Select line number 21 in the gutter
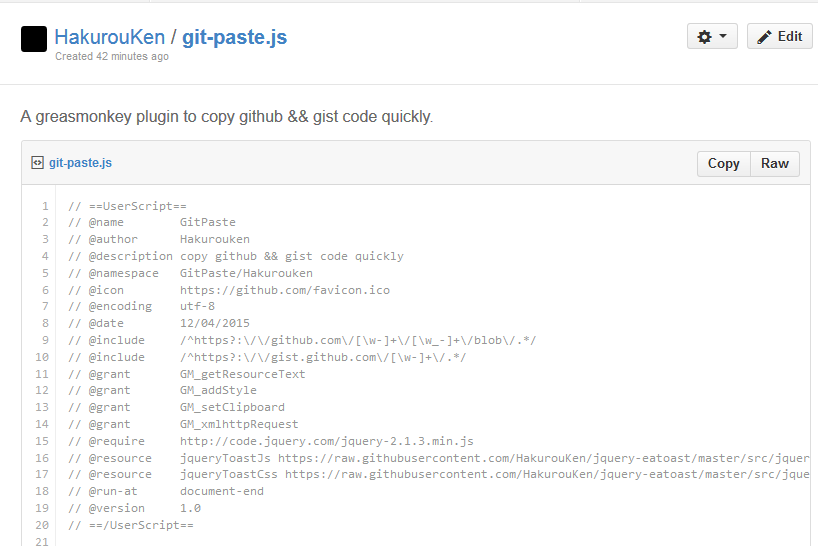This screenshot has height=546, width=818. (42, 541)
